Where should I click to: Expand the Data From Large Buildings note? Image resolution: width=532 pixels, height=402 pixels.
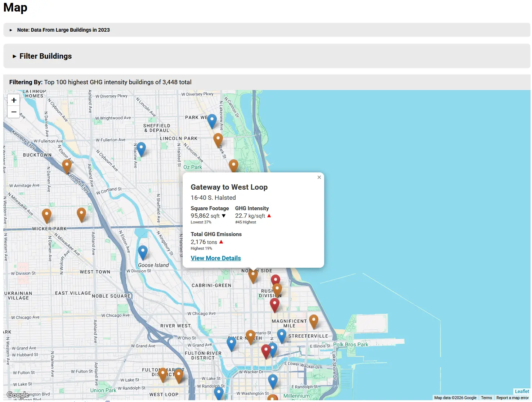(x=63, y=30)
